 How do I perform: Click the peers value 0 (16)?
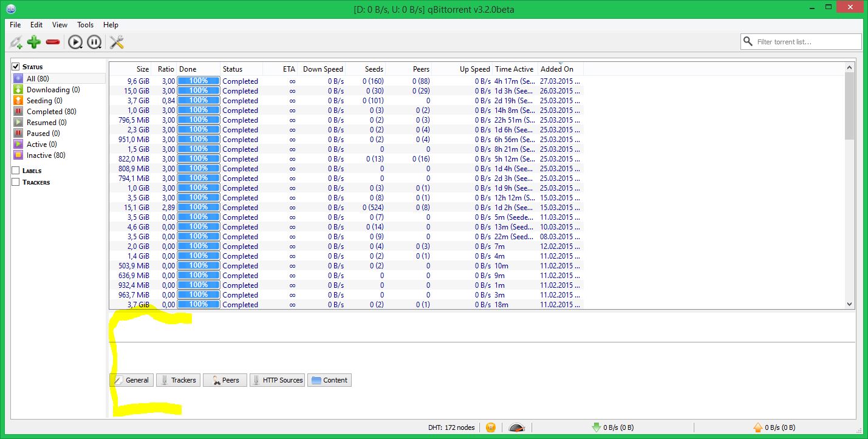[x=421, y=159]
